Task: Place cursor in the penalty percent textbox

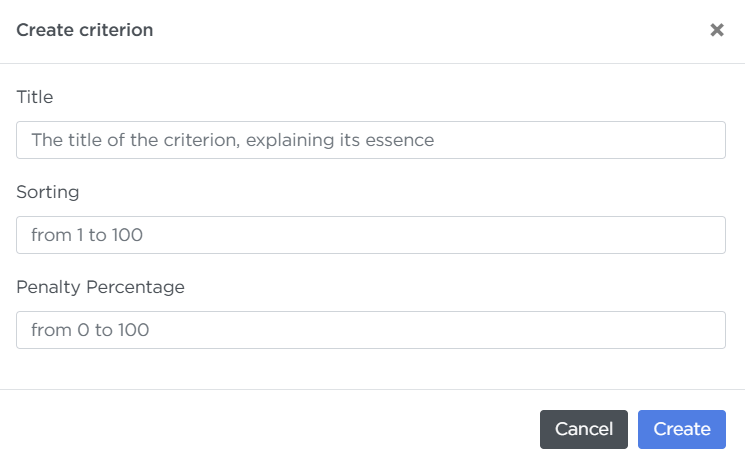Action: tap(370, 330)
